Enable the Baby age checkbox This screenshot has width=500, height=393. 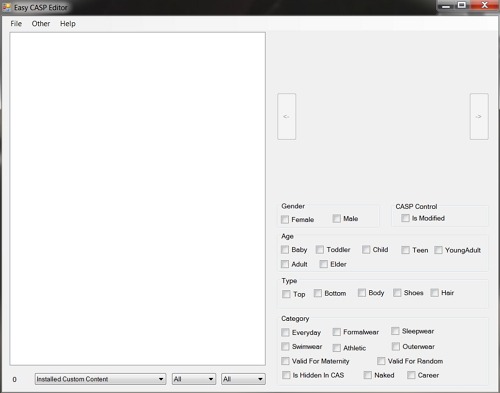point(285,249)
